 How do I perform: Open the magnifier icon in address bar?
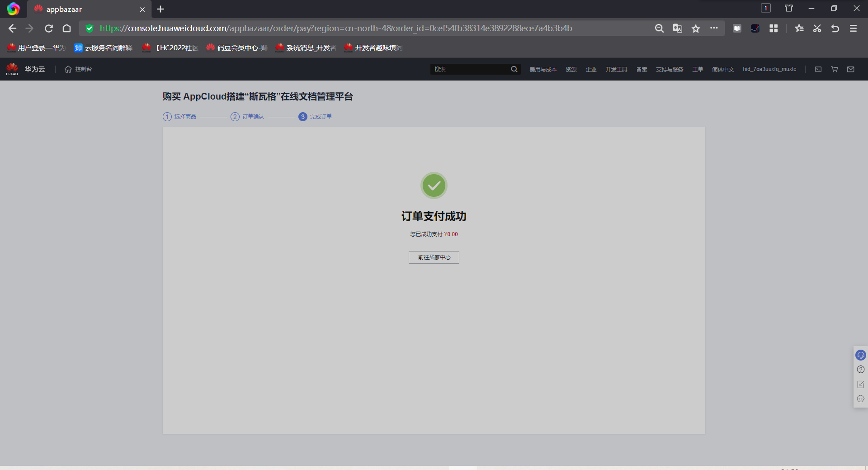pyautogui.click(x=659, y=28)
